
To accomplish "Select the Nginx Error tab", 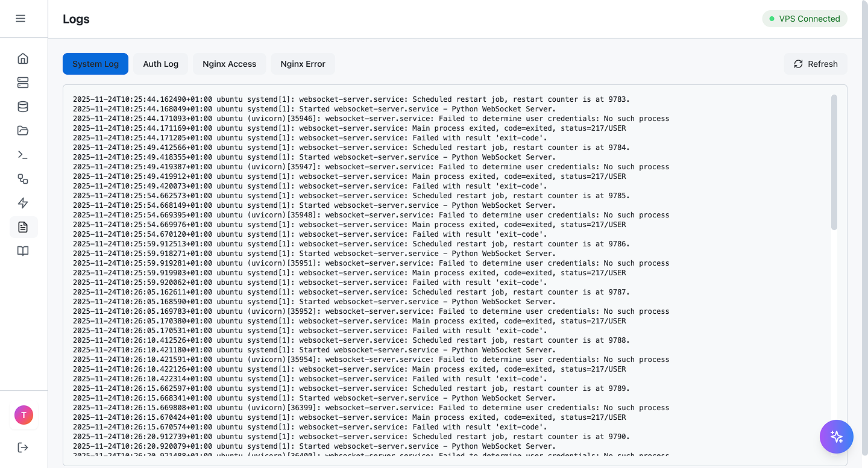I will pyautogui.click(x=303, y=64).
